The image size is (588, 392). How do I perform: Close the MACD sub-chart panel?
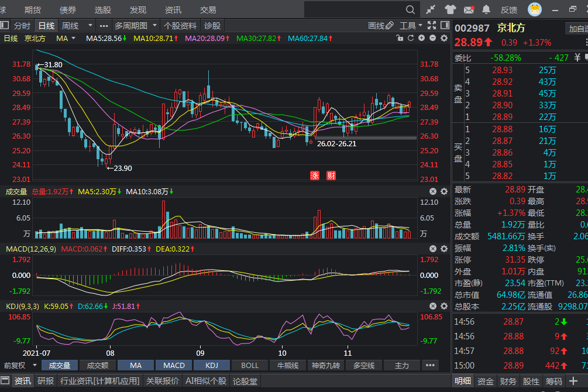click(433, 249)
